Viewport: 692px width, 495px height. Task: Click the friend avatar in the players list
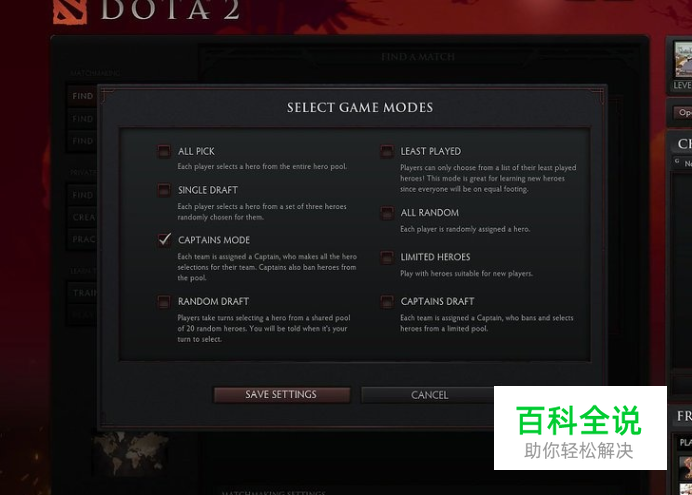click(x=686, y=468)
